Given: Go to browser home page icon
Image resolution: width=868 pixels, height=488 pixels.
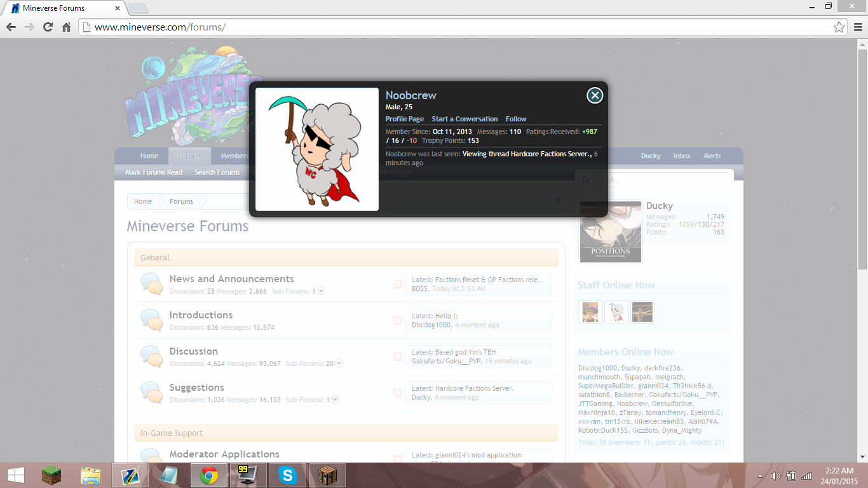Looking at the screenshot, I should coord(66,27).
